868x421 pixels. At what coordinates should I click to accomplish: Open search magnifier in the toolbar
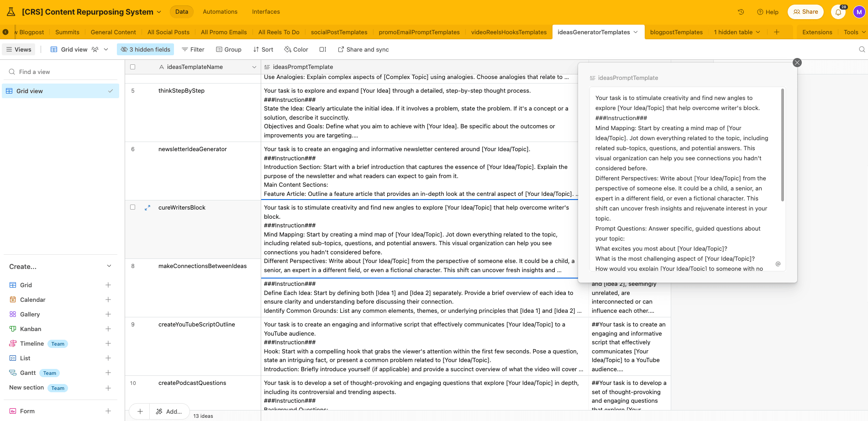click(x=862, y=49)
